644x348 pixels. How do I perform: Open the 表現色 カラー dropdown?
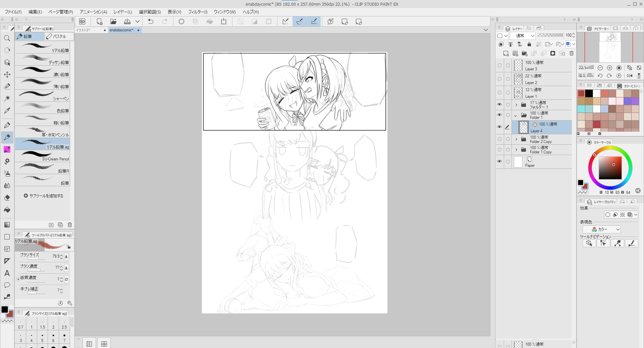coord(602,229)
